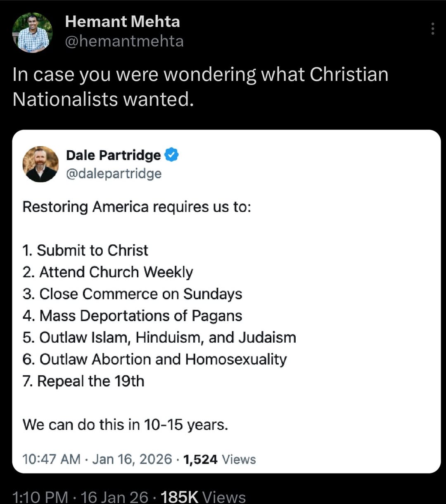Image resolution: width=446 pixels, height=504 pixels.
Task: Click the line Attend Church Weekly
Action: coord(108,272)
